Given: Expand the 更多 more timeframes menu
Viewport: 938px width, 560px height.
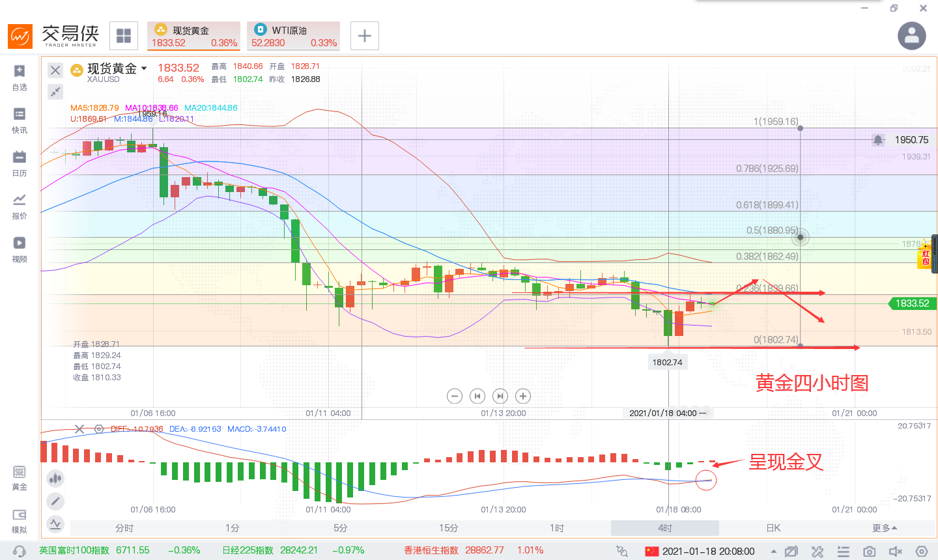Looking at the screenshot, I should pos(885,528).
